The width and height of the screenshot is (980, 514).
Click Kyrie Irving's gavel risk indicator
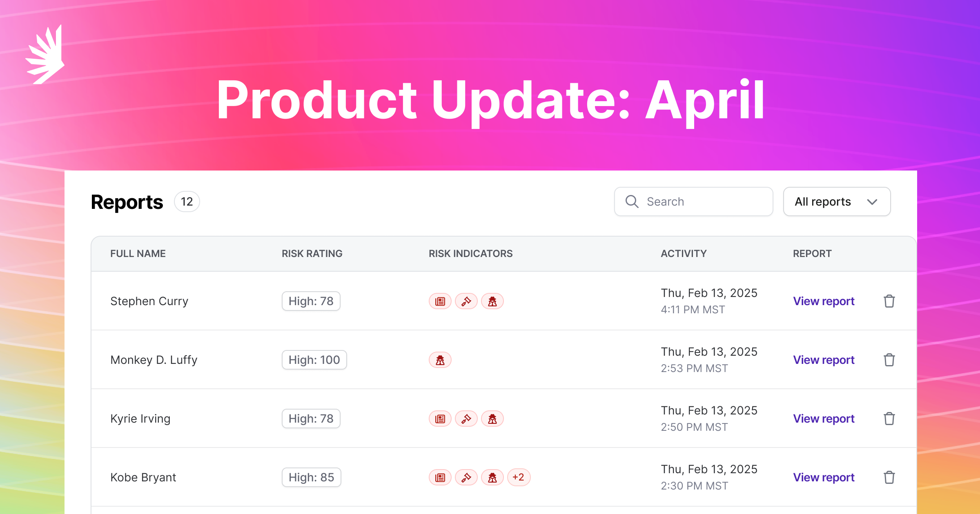[466, 419]
